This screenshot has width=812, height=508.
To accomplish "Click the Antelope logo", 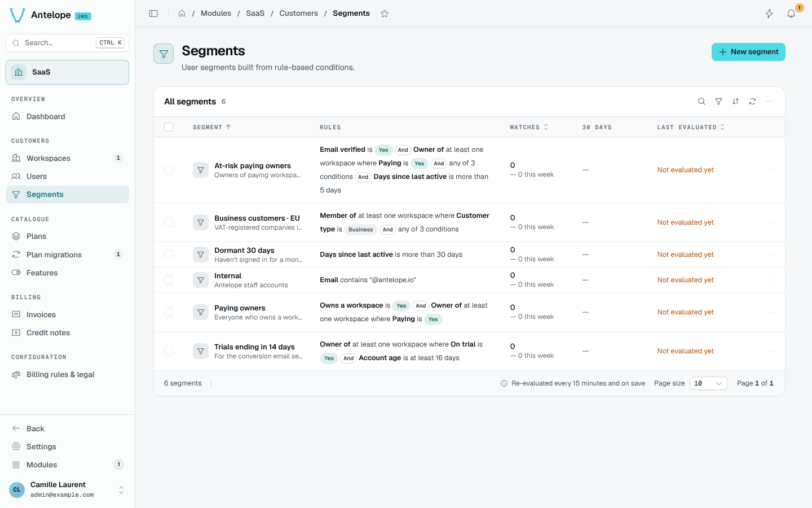I will (17, 15).
